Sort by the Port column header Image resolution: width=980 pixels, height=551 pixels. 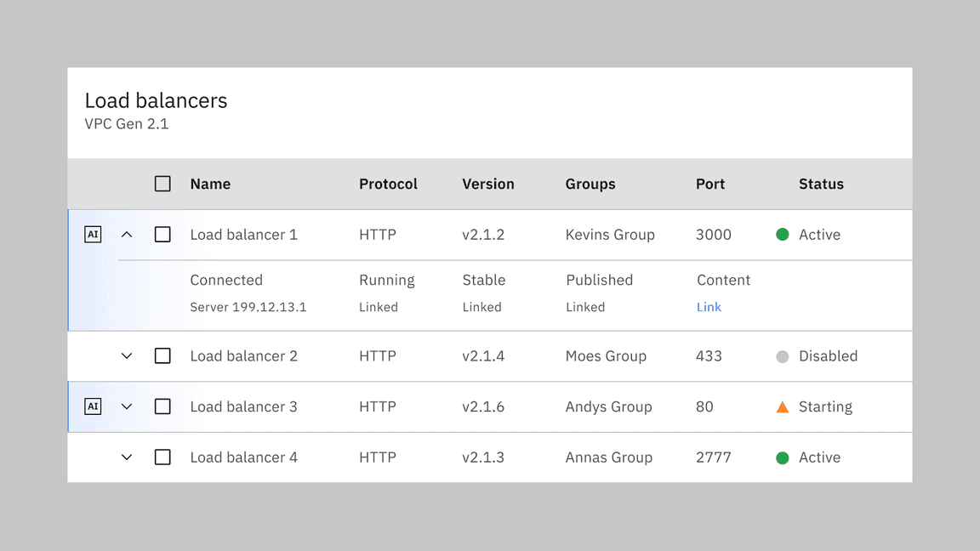tap(710, 184)
